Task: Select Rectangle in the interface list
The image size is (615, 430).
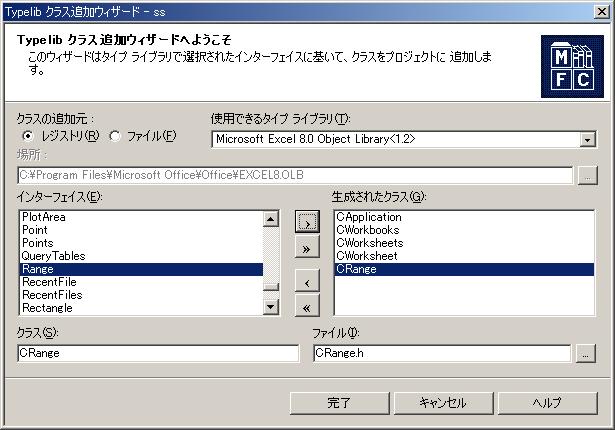Action: click(141, 308)
